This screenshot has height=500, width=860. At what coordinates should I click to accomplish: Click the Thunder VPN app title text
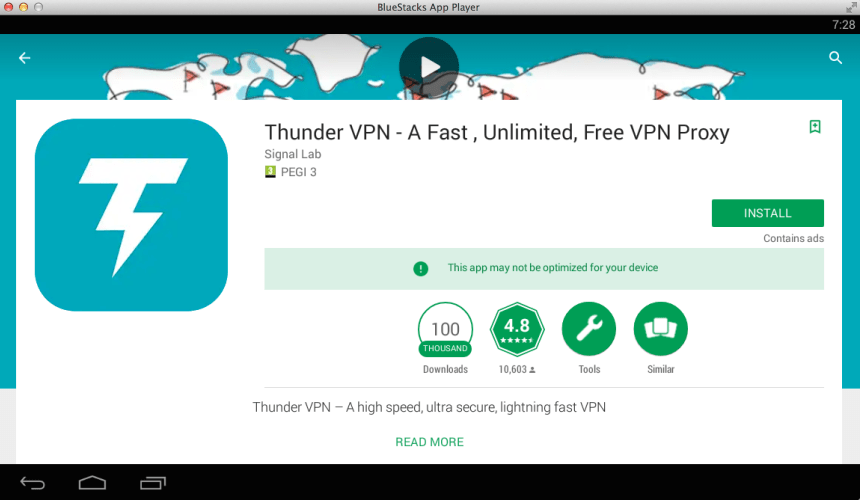coord(497,133)
